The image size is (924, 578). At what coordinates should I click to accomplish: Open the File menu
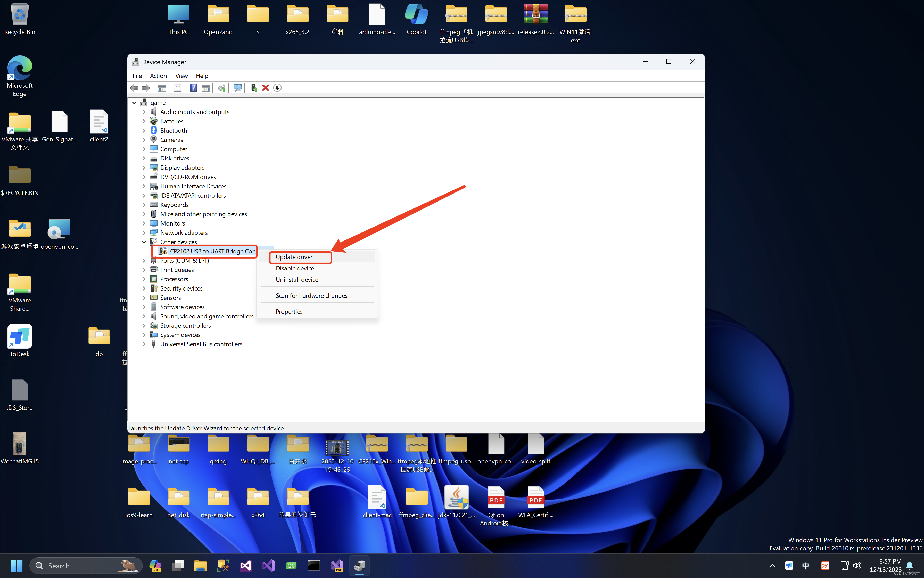(137, 76)
